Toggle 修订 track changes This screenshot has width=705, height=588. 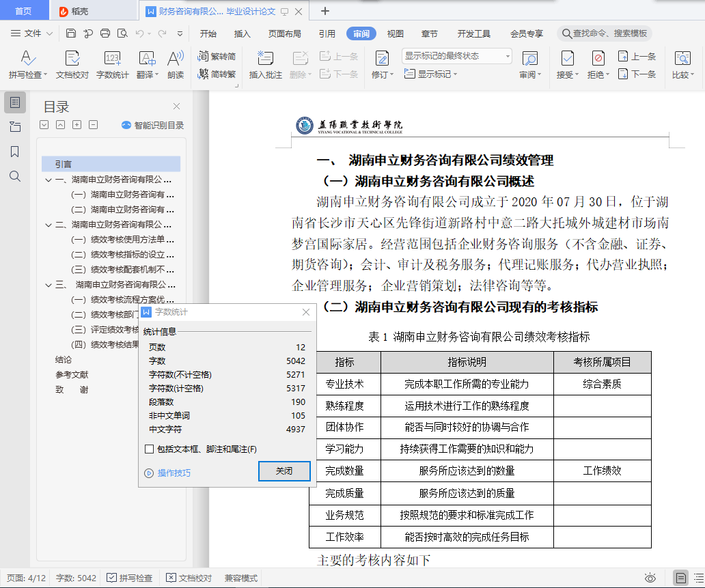pos(382,64)
